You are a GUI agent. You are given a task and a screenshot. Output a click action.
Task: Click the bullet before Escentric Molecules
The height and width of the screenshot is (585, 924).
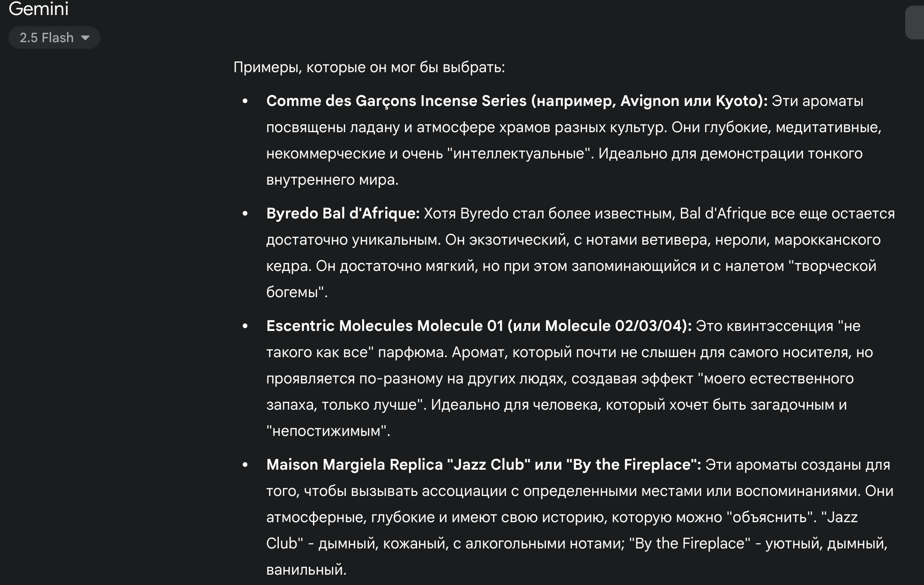point(245,326)
